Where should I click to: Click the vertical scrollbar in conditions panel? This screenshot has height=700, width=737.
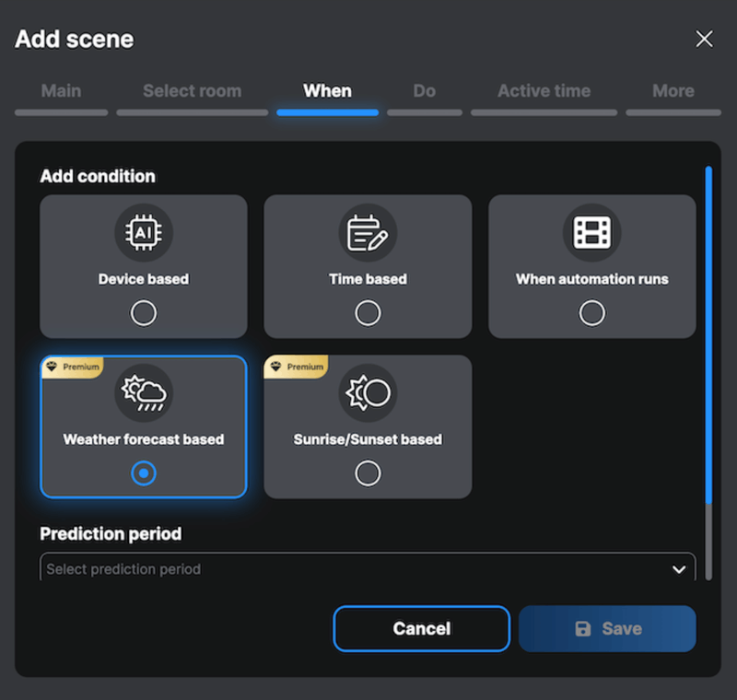tap(708, 332)
